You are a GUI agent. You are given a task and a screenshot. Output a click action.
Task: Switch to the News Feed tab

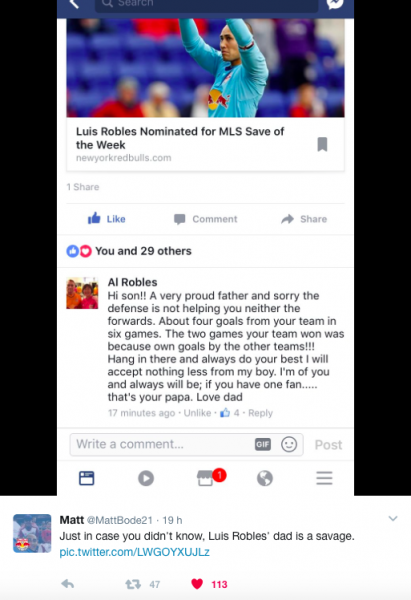click(86, 478)
